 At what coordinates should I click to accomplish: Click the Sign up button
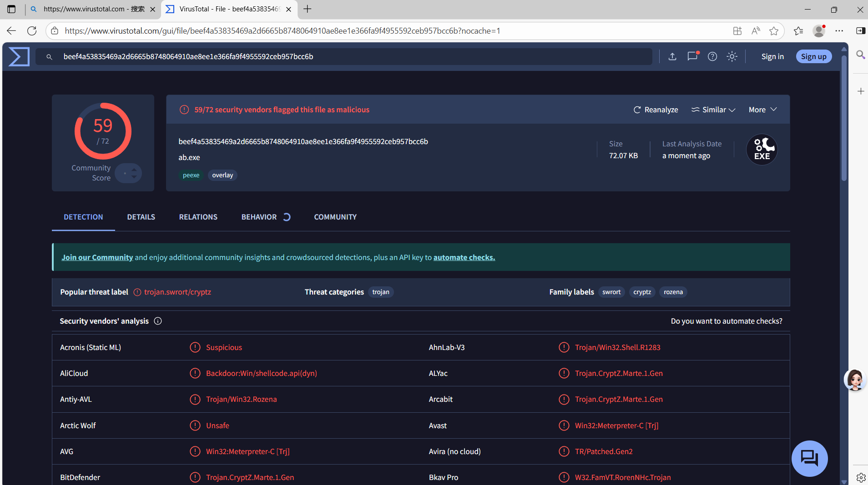pos(814,56)
